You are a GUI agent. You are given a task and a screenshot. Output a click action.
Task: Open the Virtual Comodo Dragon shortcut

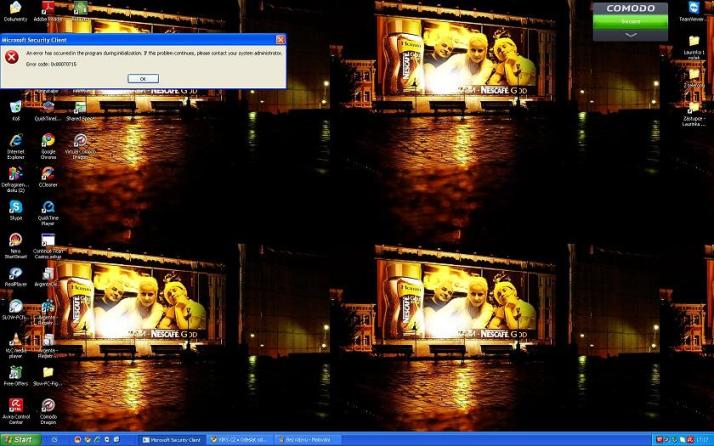(80, 146)
